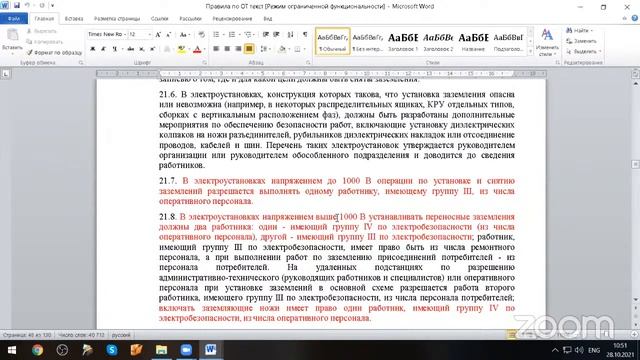The image size is (640, 360).
Task: Switch to Рецензирование tab
Action: coord(232,19)
